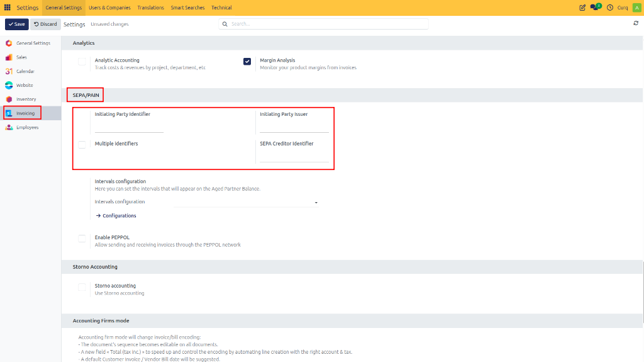This screenshot has height=362, width=644.
Task: Enable the PEPPOL checkbox
Action: (x=82, y=238)
